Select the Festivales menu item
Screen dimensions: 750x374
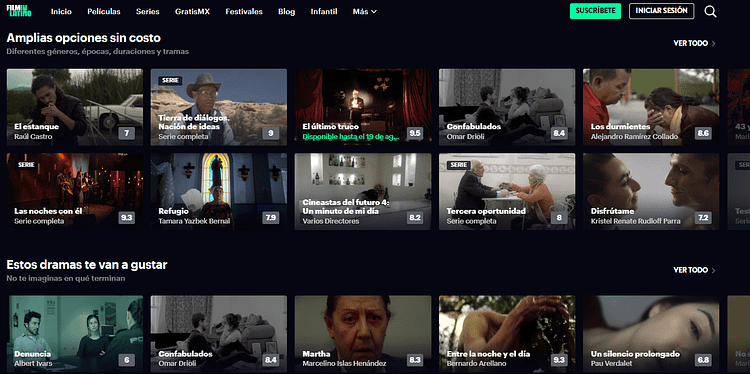[244, 11]
